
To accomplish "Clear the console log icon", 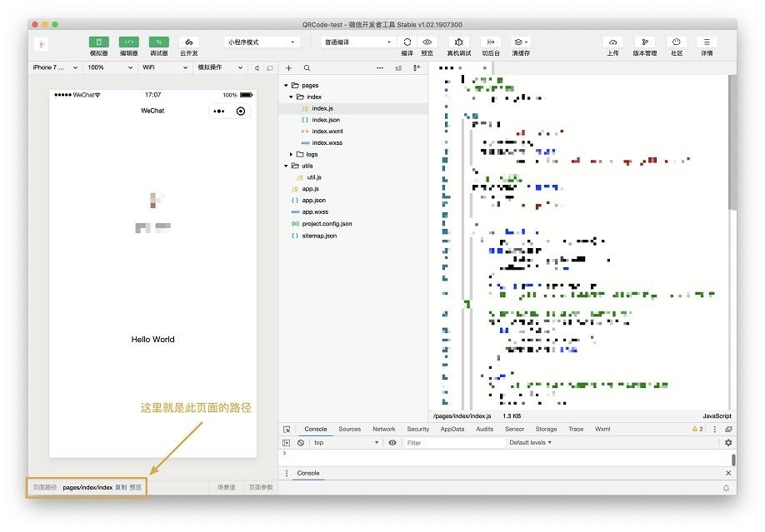I will (301, 443).
